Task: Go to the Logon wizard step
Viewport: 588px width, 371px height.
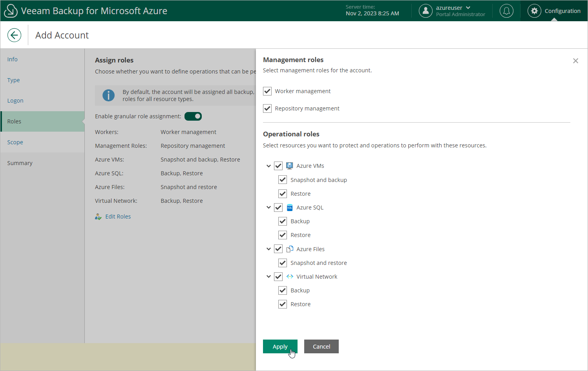Action: (x=42, y=101)
